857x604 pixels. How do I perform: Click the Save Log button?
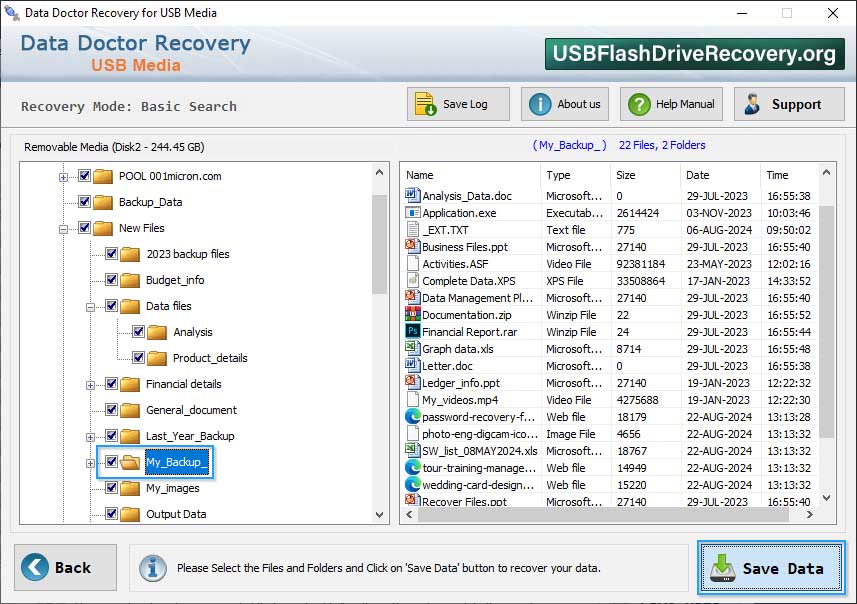(458, 104)
